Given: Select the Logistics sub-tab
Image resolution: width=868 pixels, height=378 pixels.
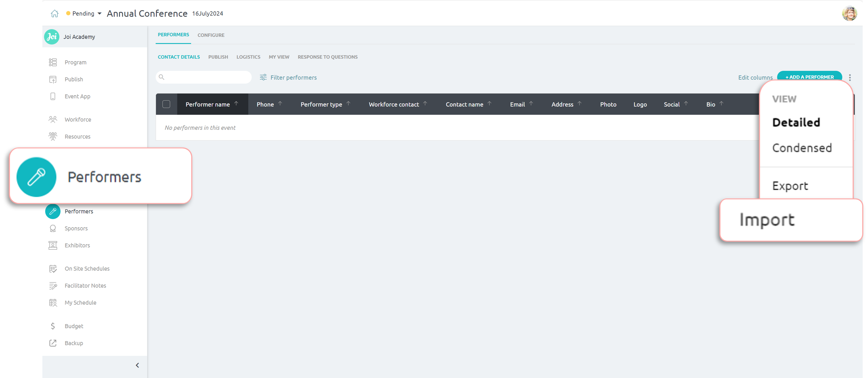Looking at the screenshot, I should 248,57.
